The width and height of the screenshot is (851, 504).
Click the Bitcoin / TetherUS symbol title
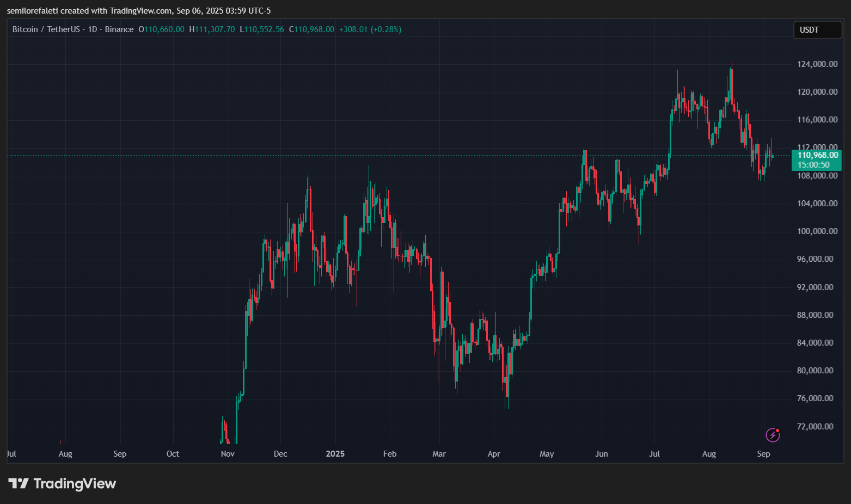46,29
